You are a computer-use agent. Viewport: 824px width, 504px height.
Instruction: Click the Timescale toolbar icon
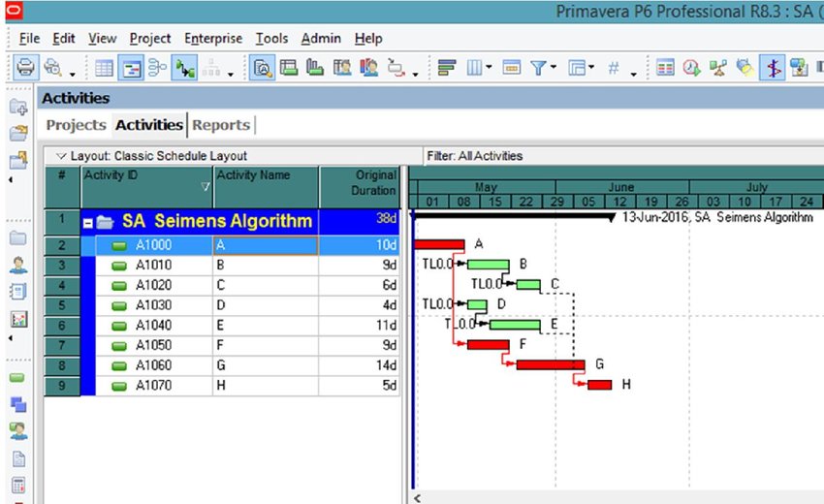pos(511,68)
